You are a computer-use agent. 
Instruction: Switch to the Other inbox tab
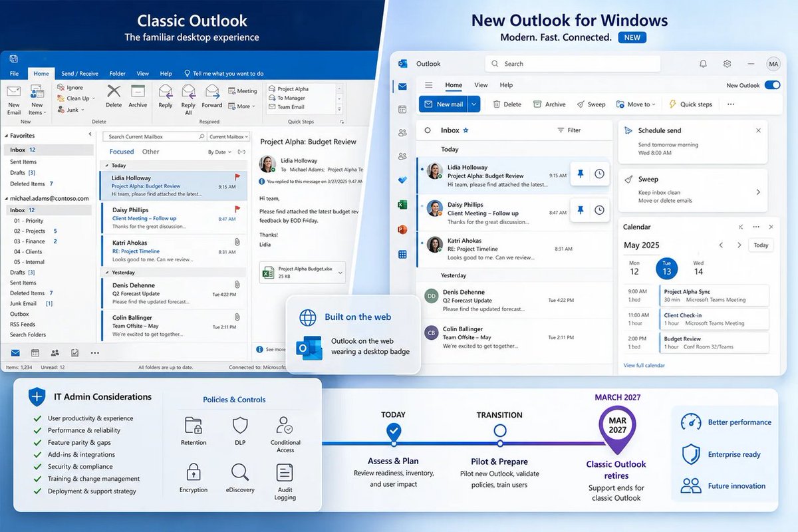click(151, 152)
